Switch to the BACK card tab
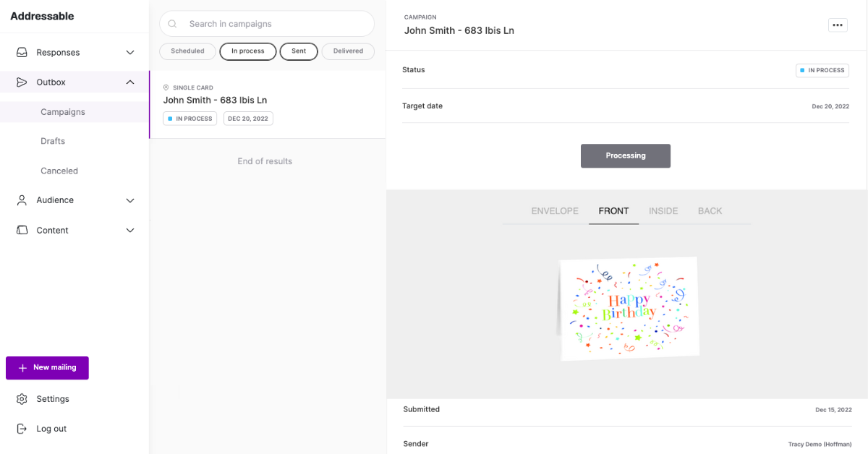 click(710, 210)
